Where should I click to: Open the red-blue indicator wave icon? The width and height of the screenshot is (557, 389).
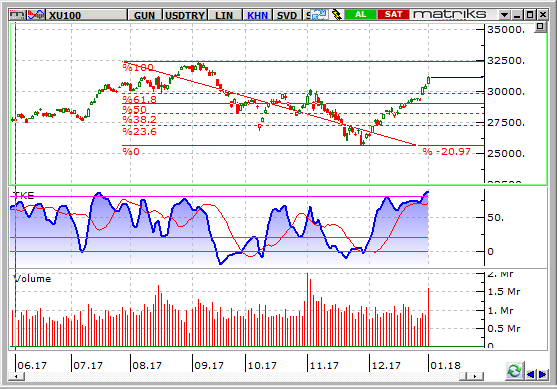click(x=36, y=15)
